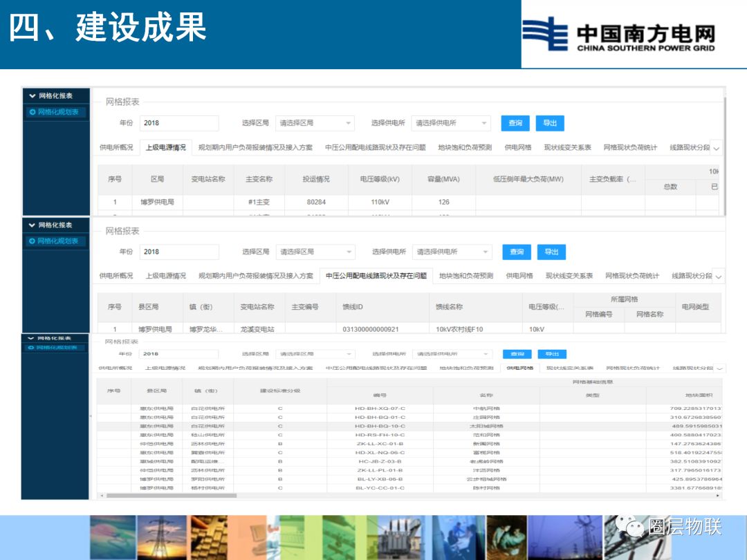
Task: Click cell BL-YC-CC-01-C
Action: (380, 488)
